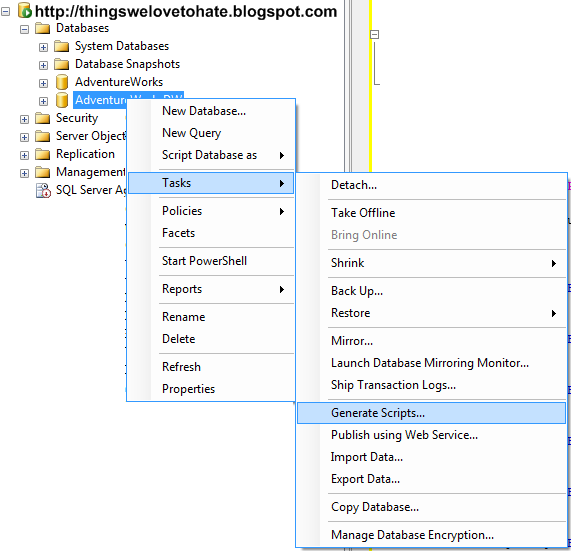The width and height of the screenshot is (571, 551).
Task: Click the SQL Server Agent icon
Action: coord(43,190)
